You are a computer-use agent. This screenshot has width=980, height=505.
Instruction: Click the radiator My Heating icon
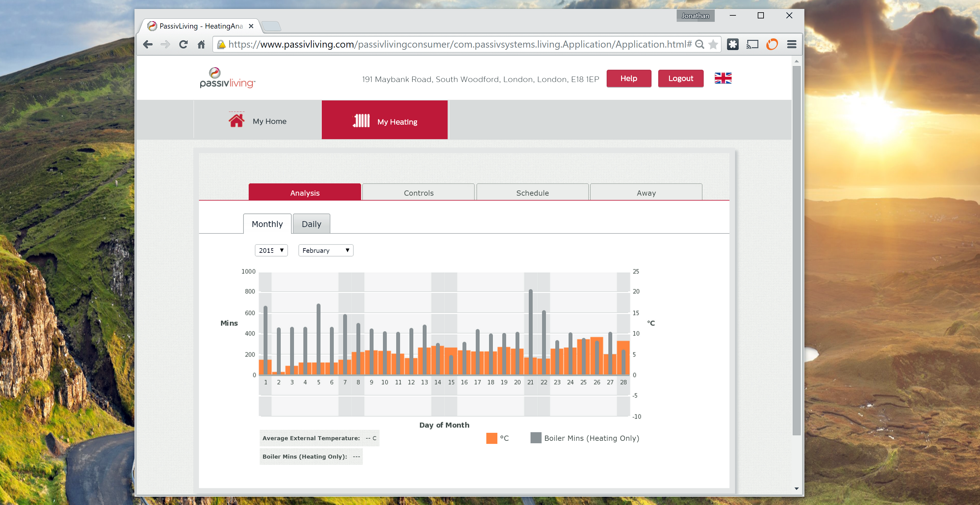(x=361, y=121)
